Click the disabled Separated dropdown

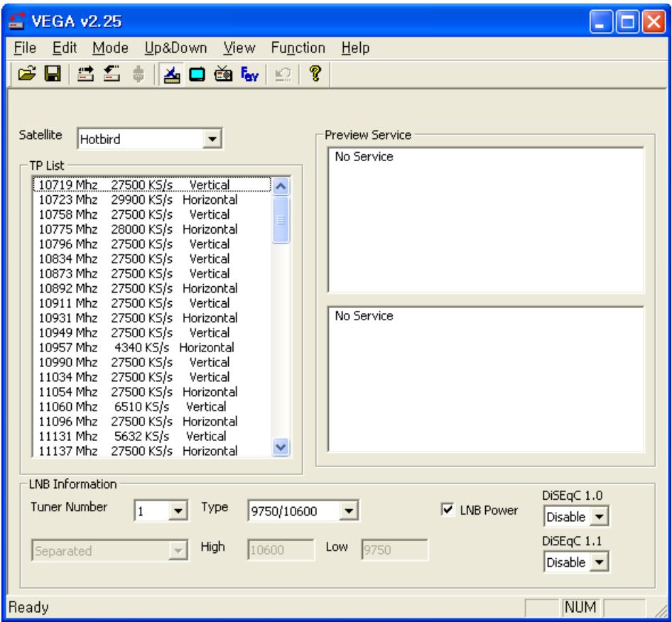(x=109, y=550)
